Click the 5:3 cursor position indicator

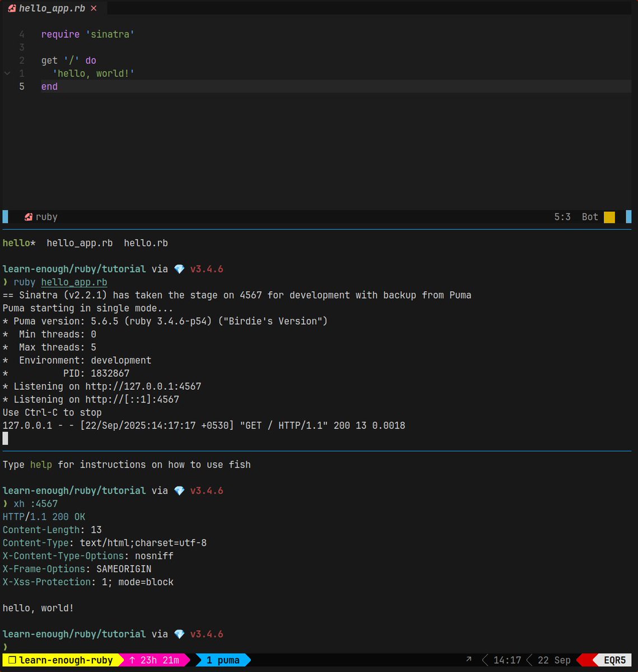tap(562, 217)
